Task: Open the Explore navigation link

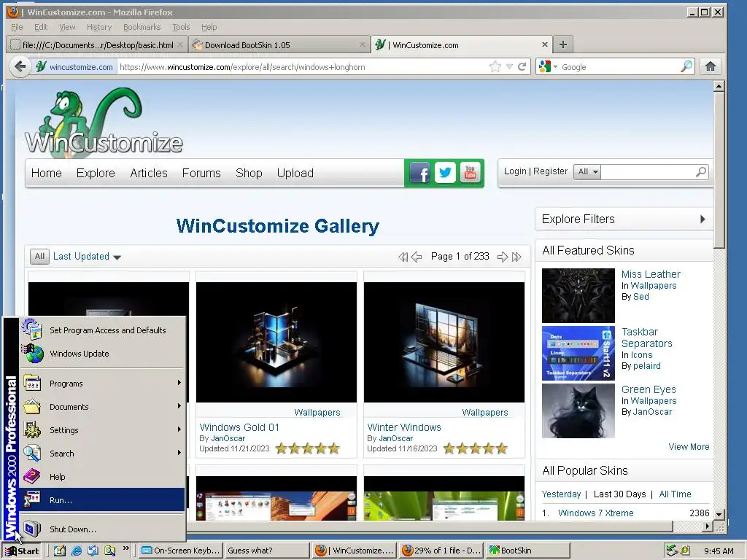Action: click(96, 173)
